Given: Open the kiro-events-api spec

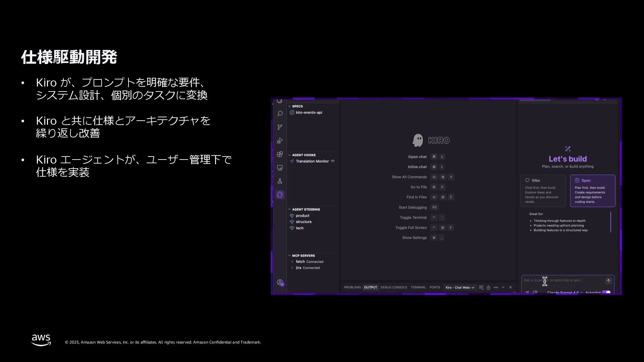Looking at the screenshot, I should coord(309,113).
